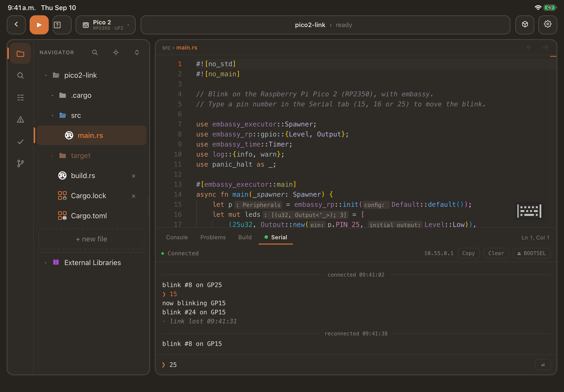Switch to the Console tab
Screen dimensions: 564x392
click(x=177, y=237)
